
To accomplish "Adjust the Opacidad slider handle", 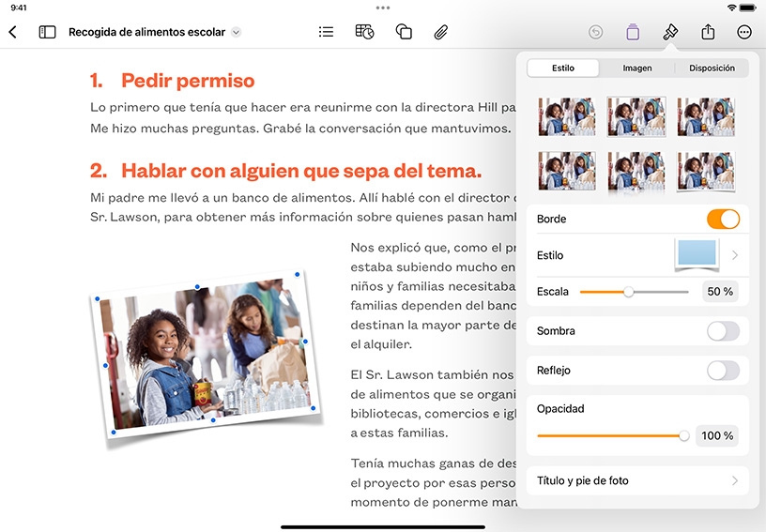I will pos(684,436).
